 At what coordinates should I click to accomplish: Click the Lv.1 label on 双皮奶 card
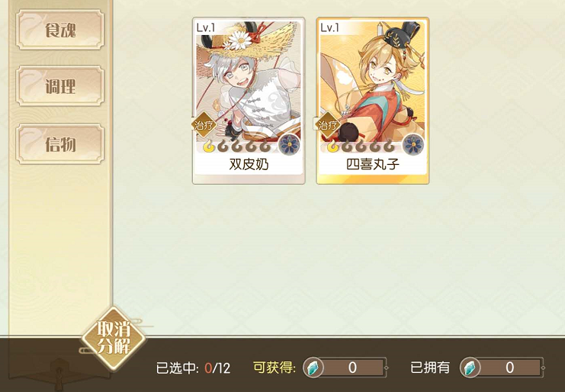pyautogui.click(x=205, y=27)
